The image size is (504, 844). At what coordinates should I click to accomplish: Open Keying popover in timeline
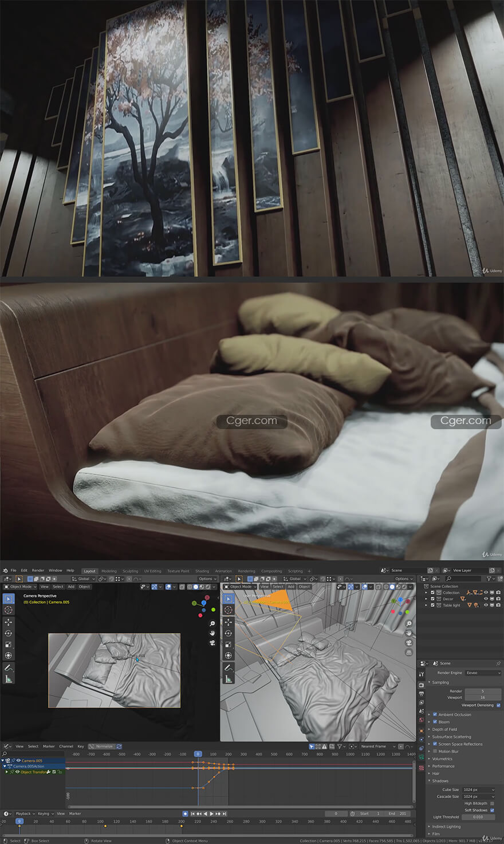point(45,814)
